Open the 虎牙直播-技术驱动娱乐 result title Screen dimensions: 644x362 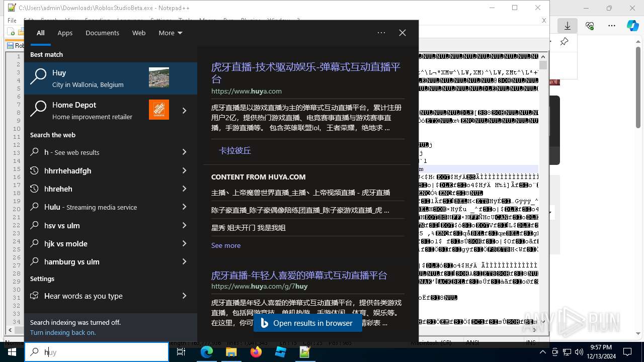tap(306, 73)
